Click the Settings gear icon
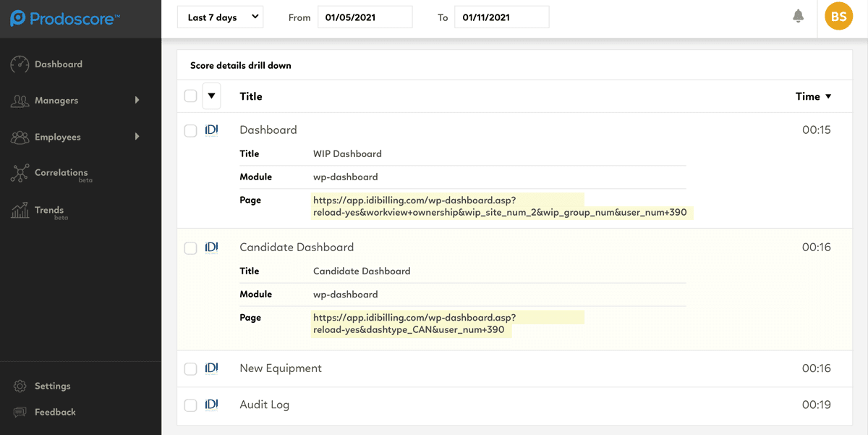 pyautogui.click(x=20, y=386)
